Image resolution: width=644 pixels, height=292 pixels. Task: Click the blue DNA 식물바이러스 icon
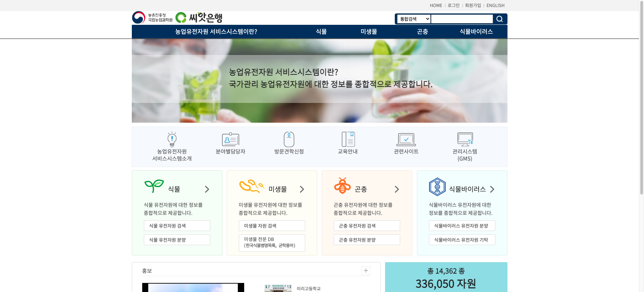[437, 187]
